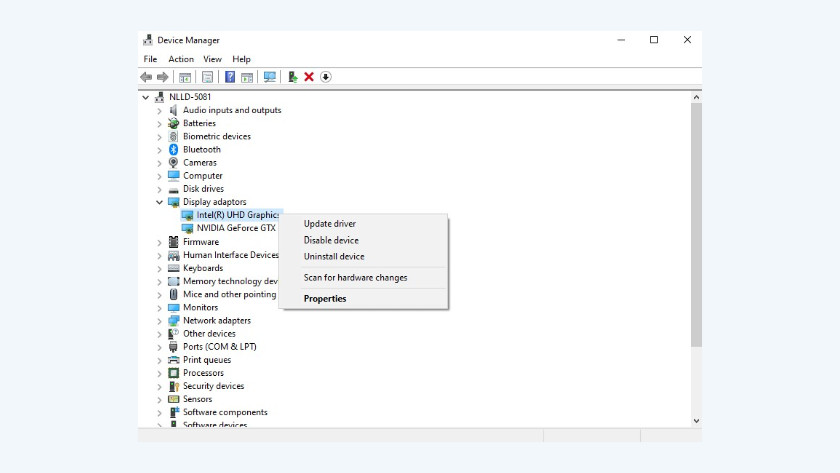Click the scan for hardware changes monitor icon
Viewport: 840px width, 473px height.
click(x=269, y=77)
